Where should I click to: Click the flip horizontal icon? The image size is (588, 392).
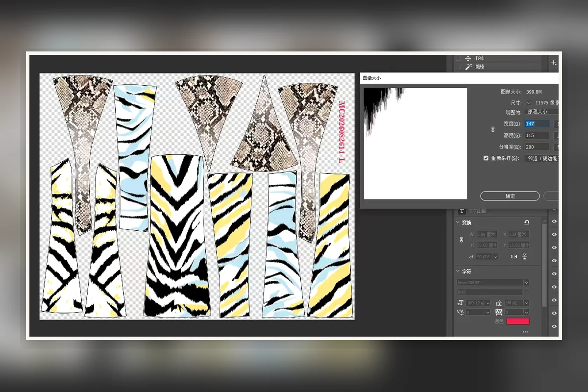pyautogui.click(x=514, y=257)
